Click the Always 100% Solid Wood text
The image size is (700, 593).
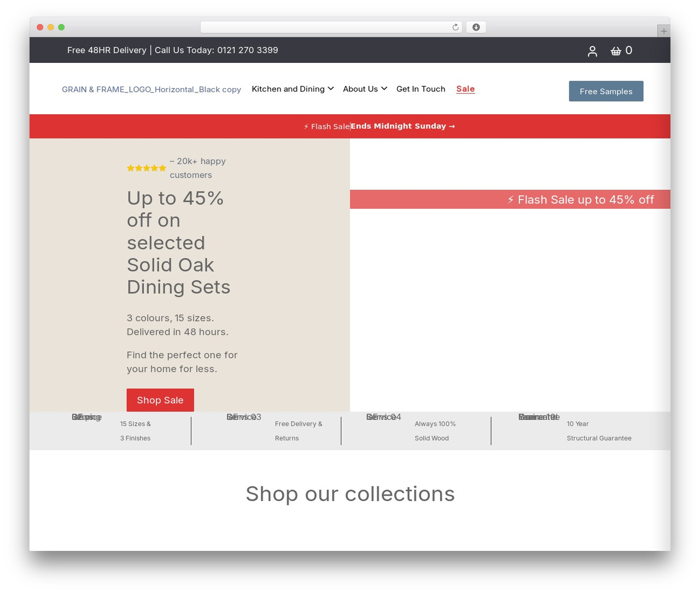pos(435,431)
